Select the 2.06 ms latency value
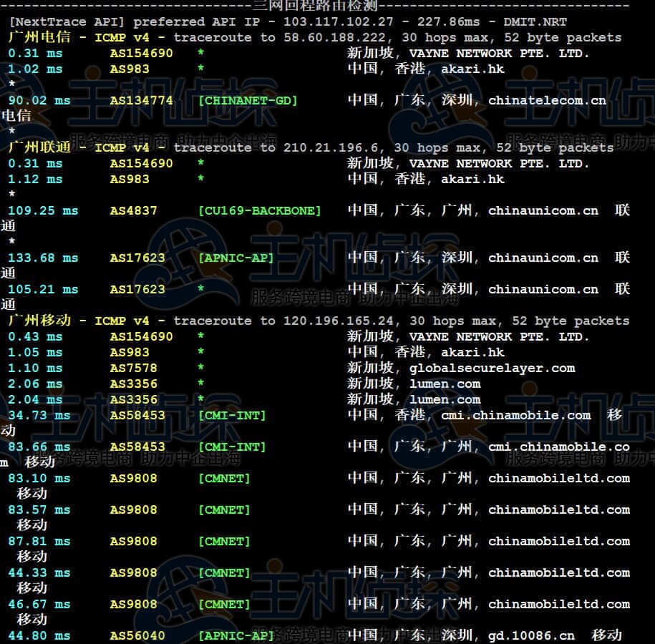This screenshot has height=644, width=655. click(x=35, y=384)
